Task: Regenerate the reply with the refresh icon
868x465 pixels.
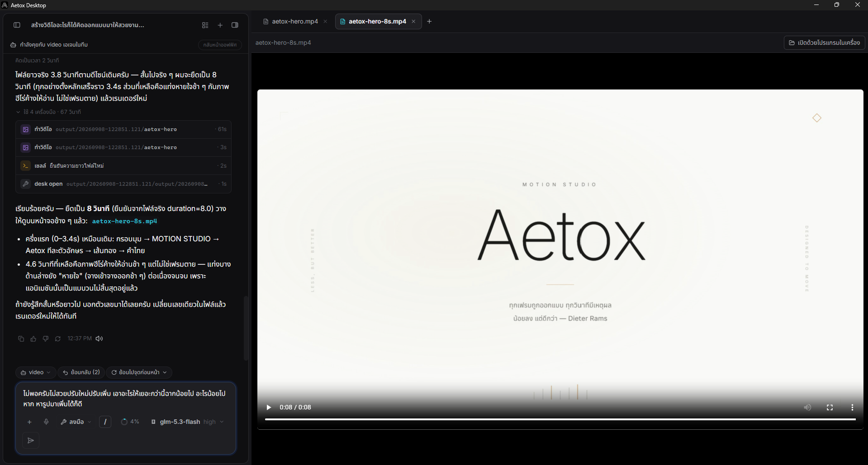Action: (x=57, y=338)
